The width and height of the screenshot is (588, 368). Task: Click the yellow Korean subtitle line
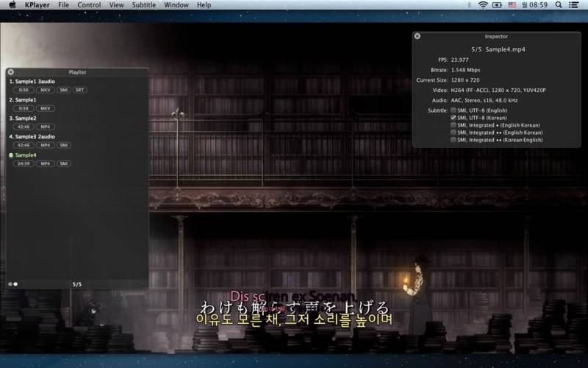pos(294,320)
